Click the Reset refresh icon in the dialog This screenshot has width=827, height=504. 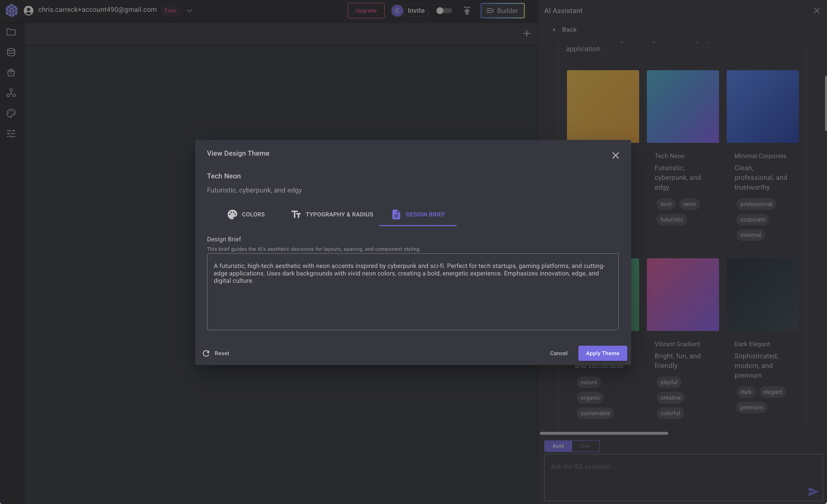206,353
